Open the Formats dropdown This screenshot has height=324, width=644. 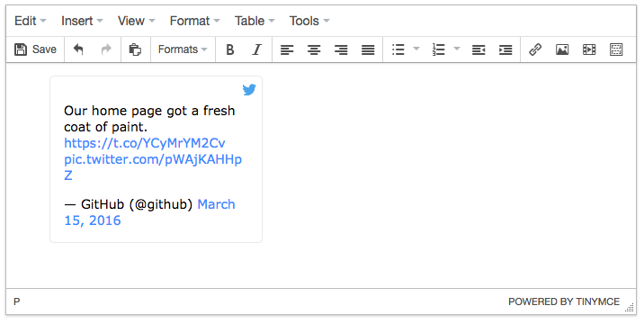(x=183, y=49)
